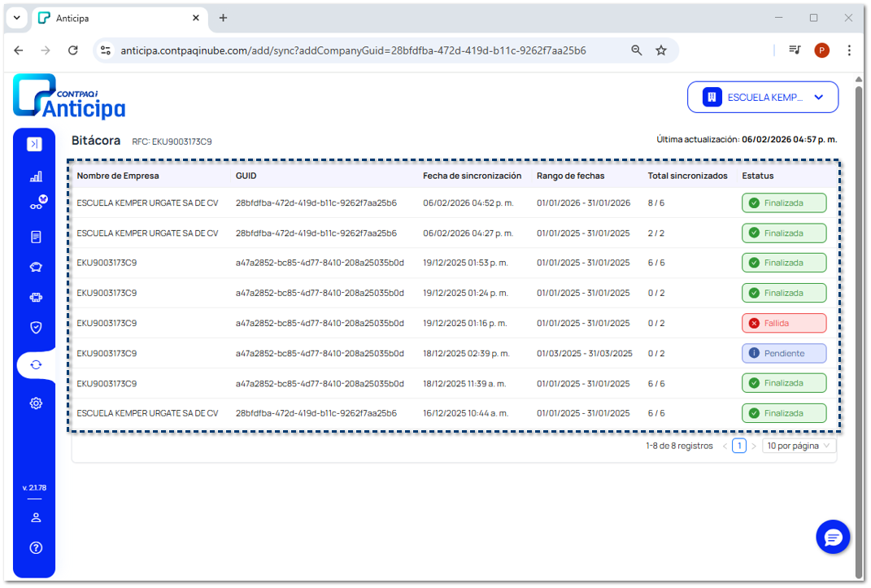Open the tab search chevron in browser
The height and width of the screenshot is (588, 871).
17,18
